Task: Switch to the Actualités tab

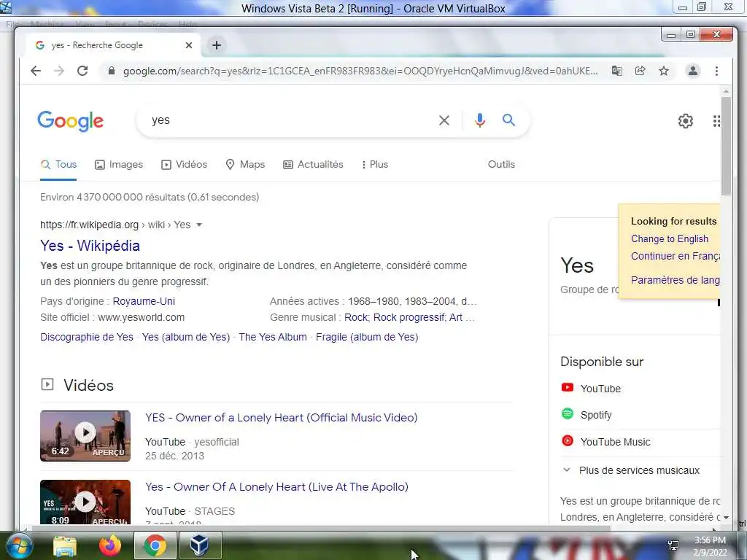Action: point(313,164)
